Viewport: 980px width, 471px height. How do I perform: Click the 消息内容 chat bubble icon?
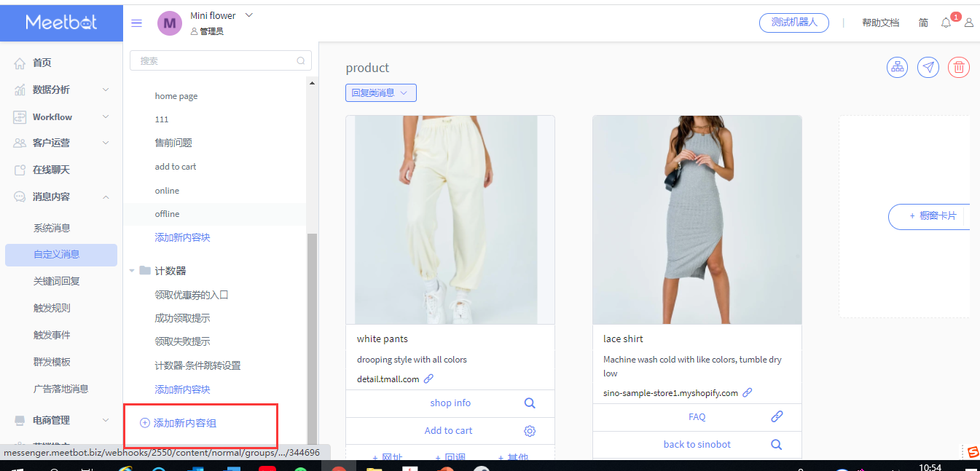pyautogui.click(x=20, y=197)
